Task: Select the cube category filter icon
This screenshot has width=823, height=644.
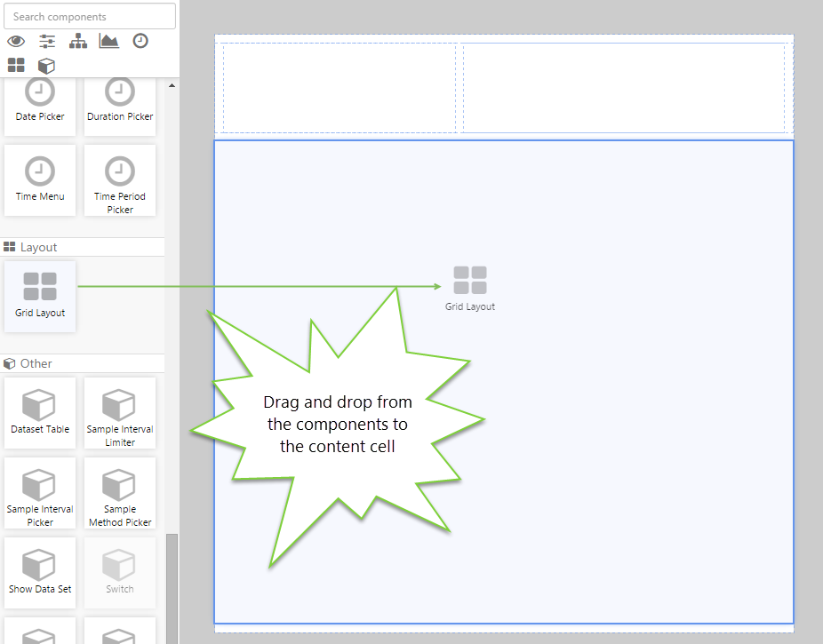Action: (x=46, y=65)
